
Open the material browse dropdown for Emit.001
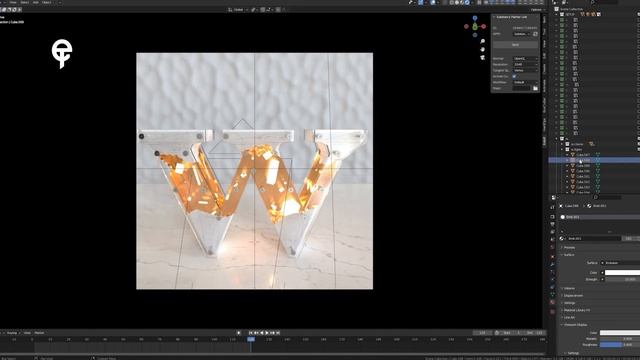pyautogui.click(x=562, y=238)
